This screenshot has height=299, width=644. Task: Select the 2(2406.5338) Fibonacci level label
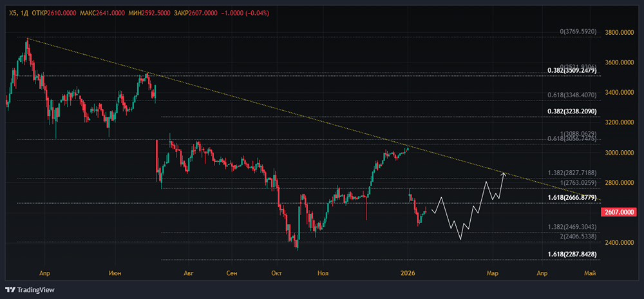578,236
